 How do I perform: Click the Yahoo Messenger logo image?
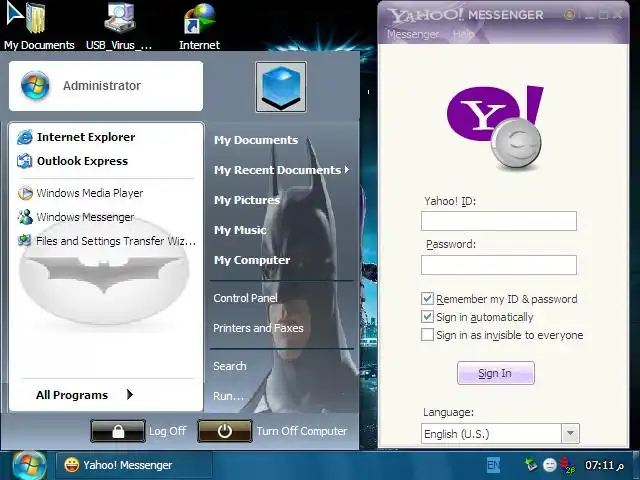pos(495,129)
